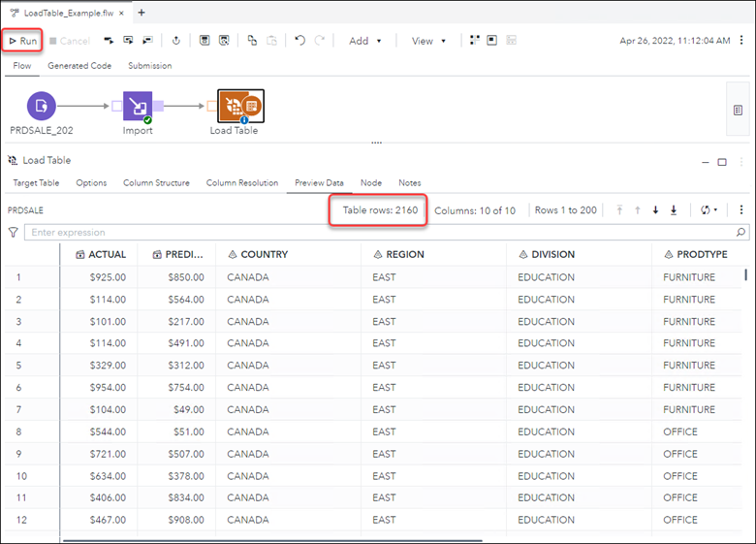The height and width of the screenshot is (544, 756).
Task: Undo the last action
Action: [299, 41]
